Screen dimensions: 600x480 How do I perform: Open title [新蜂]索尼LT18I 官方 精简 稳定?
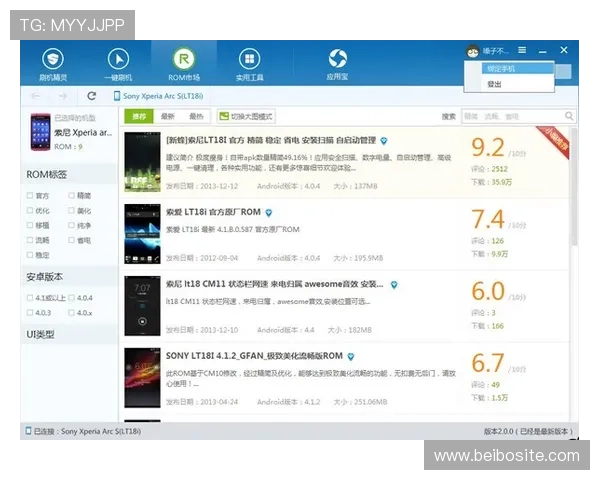click(x=271, y=140)
